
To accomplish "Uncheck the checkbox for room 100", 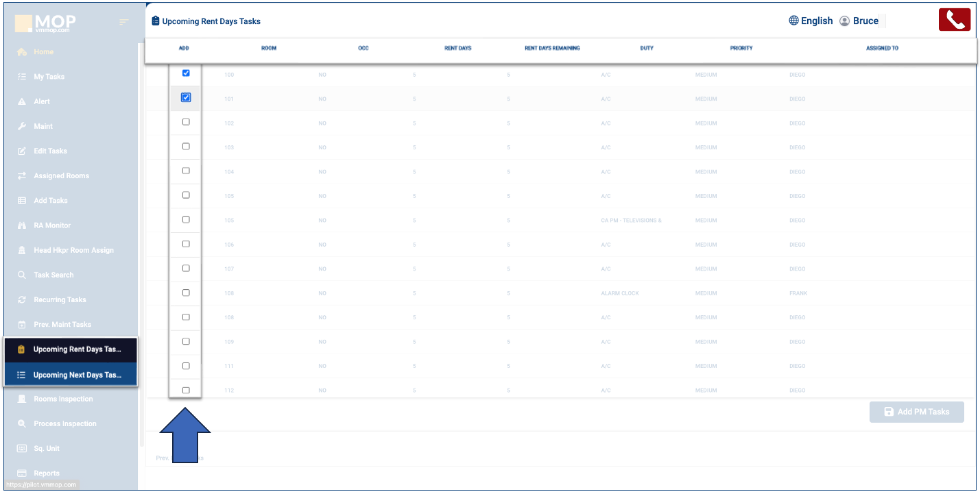I will click(x=186, y=73).
